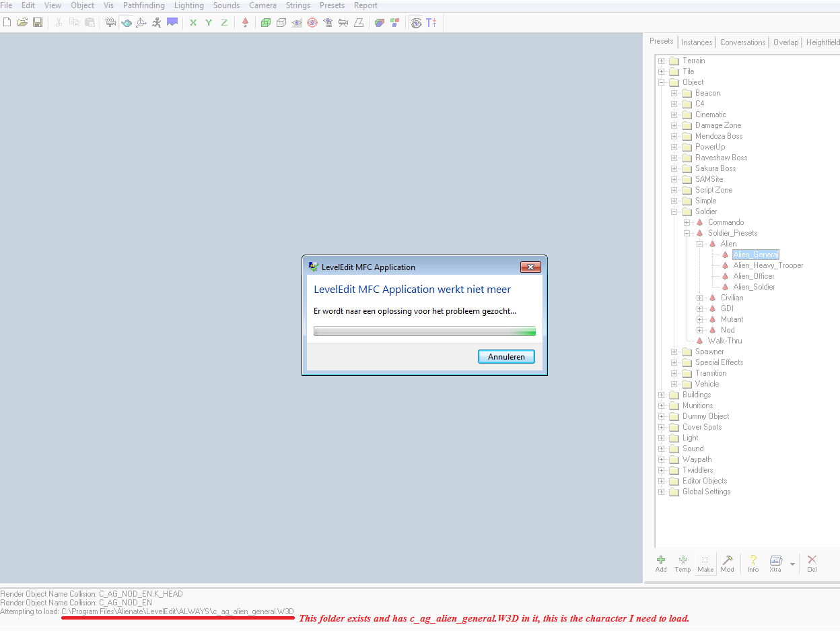This screenshot has width=840, height=631.
Task: Click the Del red X icon
Action: pos(812,563)
